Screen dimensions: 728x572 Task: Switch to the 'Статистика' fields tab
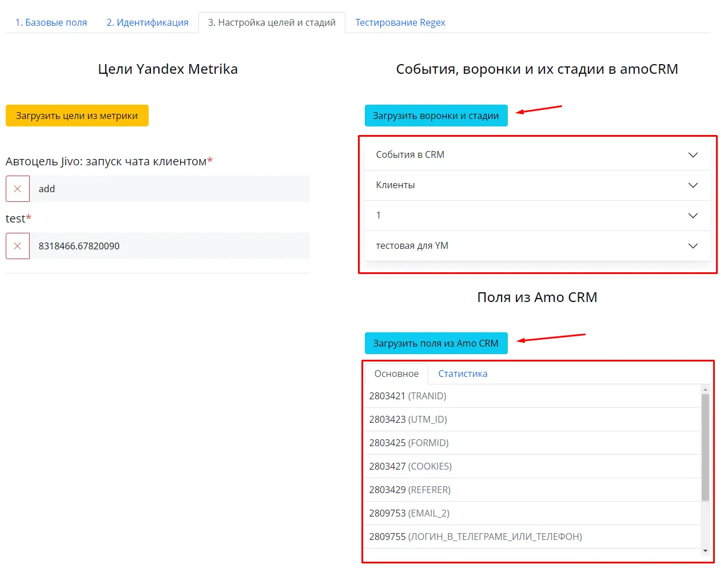point(463,374)
